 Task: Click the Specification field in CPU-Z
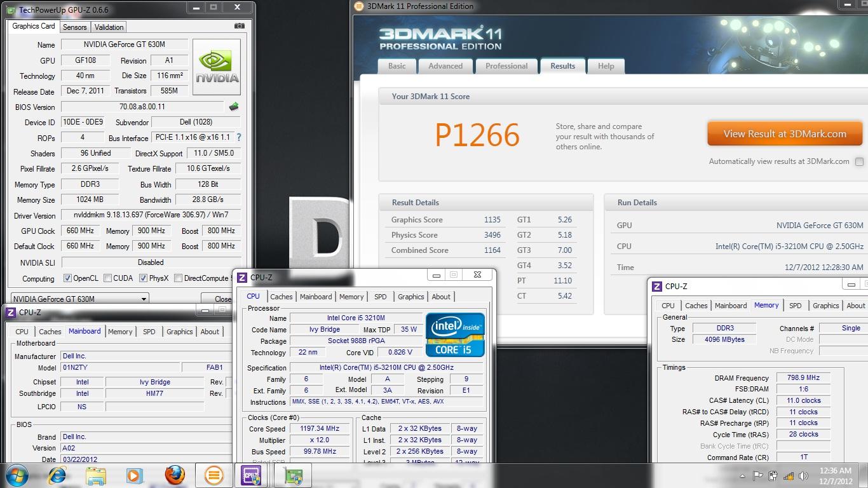pyautogui.click(x=386, y=367)
